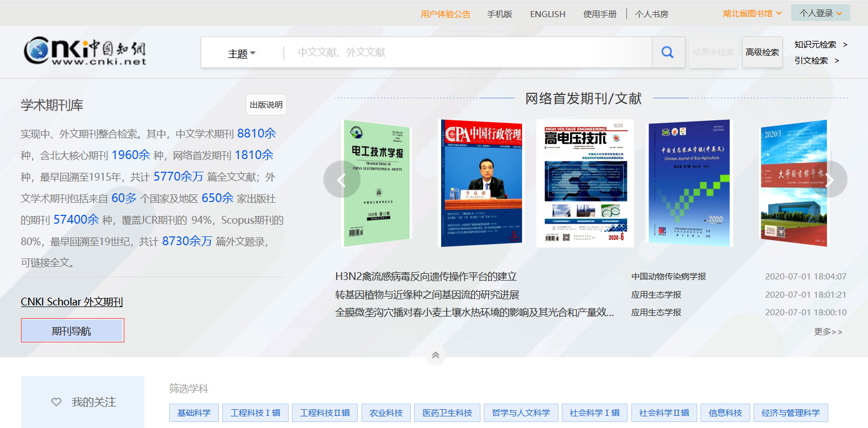Focus the 中文文献、外文文献 search box
This screenshot has height=428, width=868.
click(x=467, y=52)
